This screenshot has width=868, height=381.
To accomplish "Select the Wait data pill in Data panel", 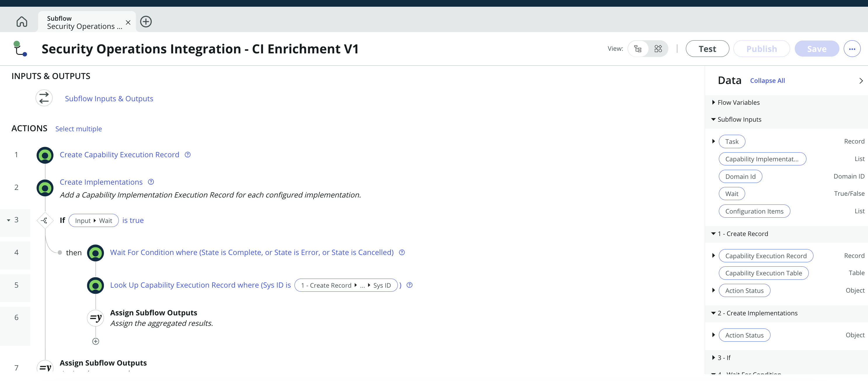I will point(731,194).
